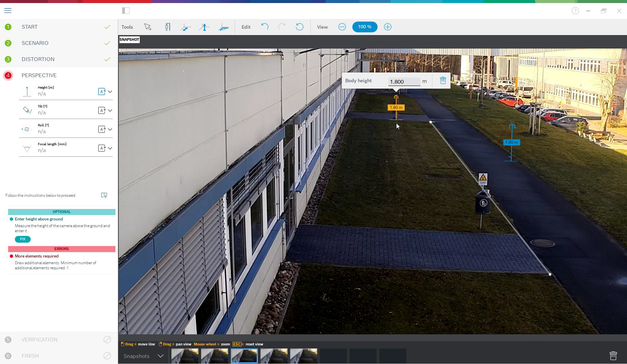Screen dimensions: 627x364
Task: Expand the Roll mode dropdown arrow
Action: [110, 129]
